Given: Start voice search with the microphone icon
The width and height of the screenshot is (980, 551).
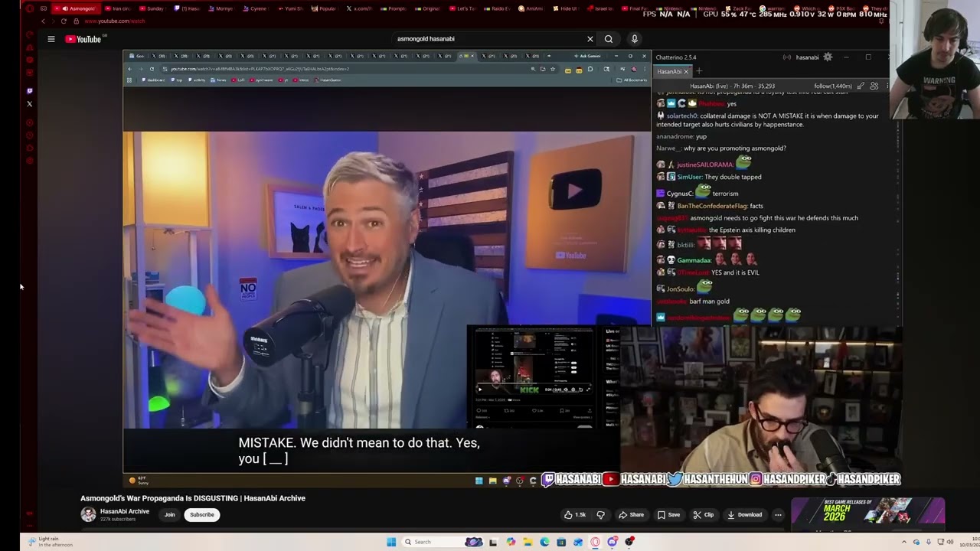Looking at the screenshot, I should click(634, 39).
